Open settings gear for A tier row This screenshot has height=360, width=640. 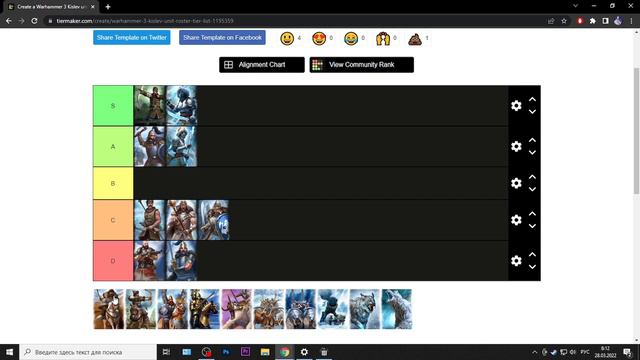click(x=516, y=147)
